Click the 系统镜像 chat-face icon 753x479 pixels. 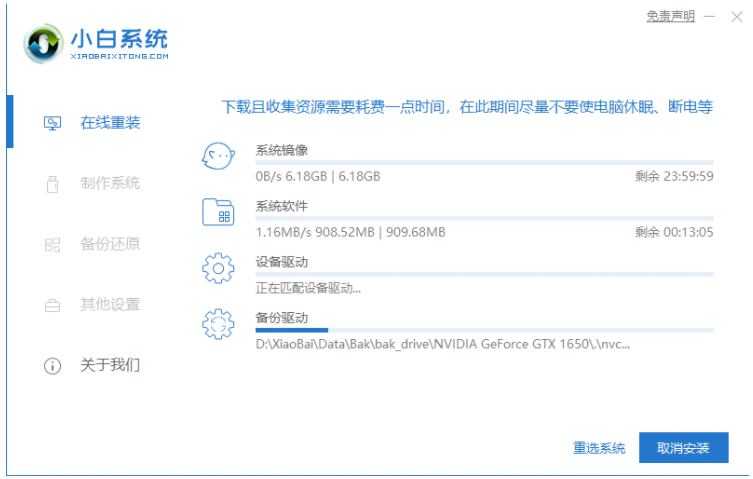click(x=218, y=156)
